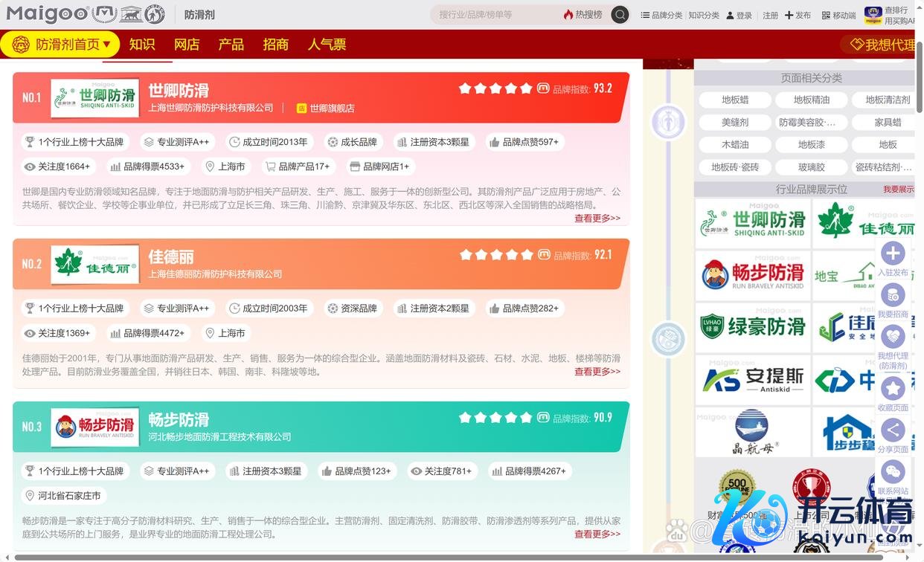Click the 品牌点赞597+ like button
Screen dimensions: 924x562
524,142
